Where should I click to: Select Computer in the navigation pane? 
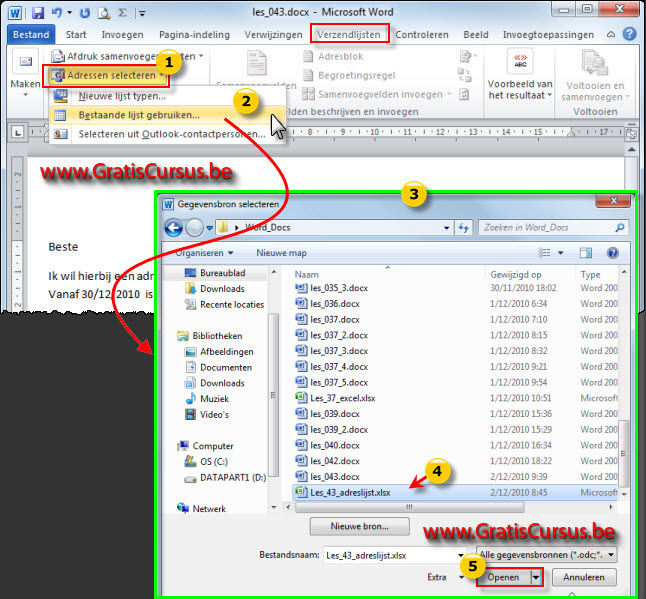tap(206, 446)
